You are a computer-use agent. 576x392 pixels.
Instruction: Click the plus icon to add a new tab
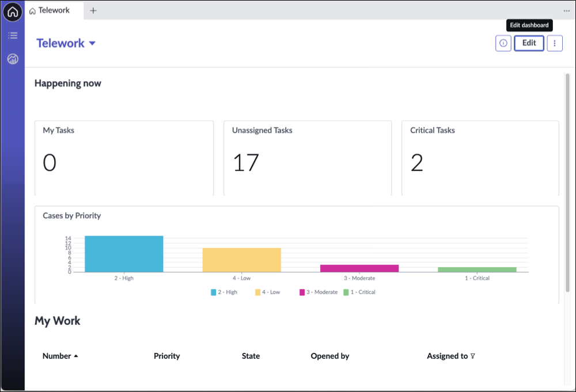(x=93, y=10)
